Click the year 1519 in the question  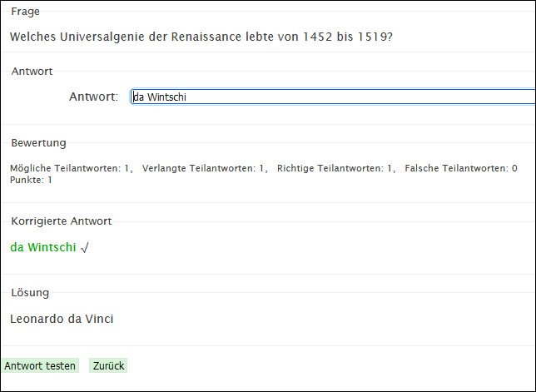(x=373, y=37)
